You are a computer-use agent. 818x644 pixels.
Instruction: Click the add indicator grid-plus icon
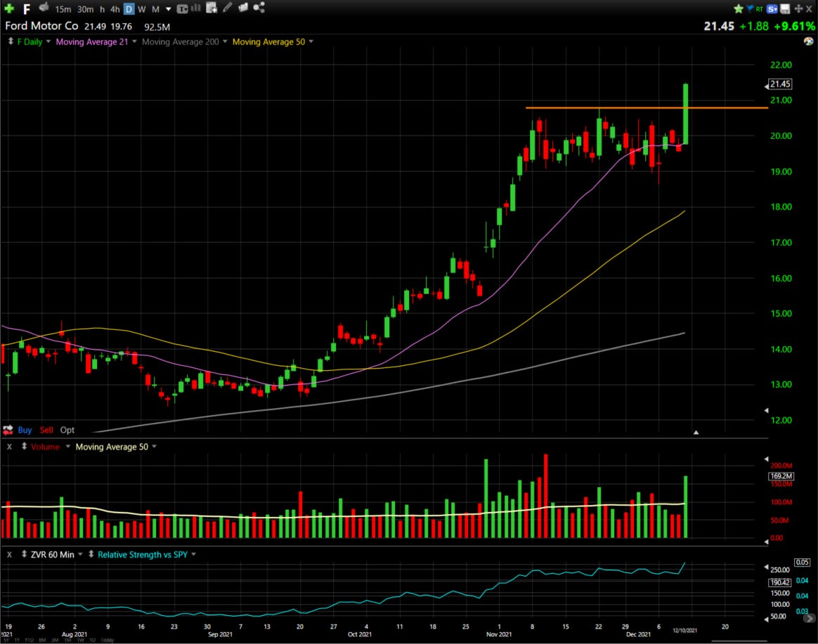pyautogui.click(x=212, y=7)
